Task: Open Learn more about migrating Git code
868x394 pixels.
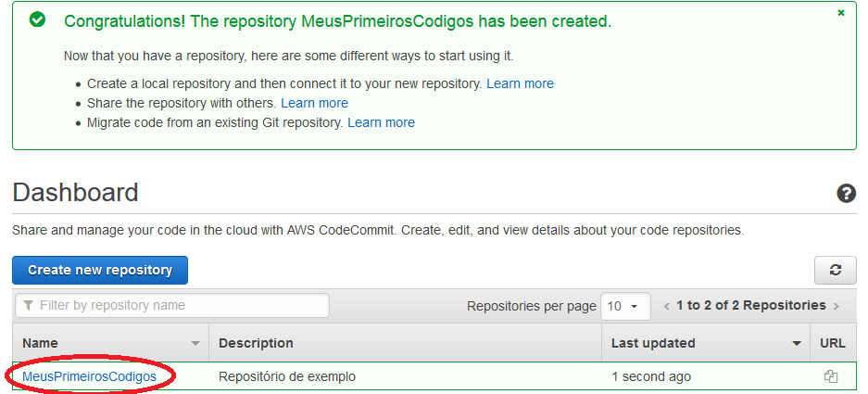Action: [381, 122]
